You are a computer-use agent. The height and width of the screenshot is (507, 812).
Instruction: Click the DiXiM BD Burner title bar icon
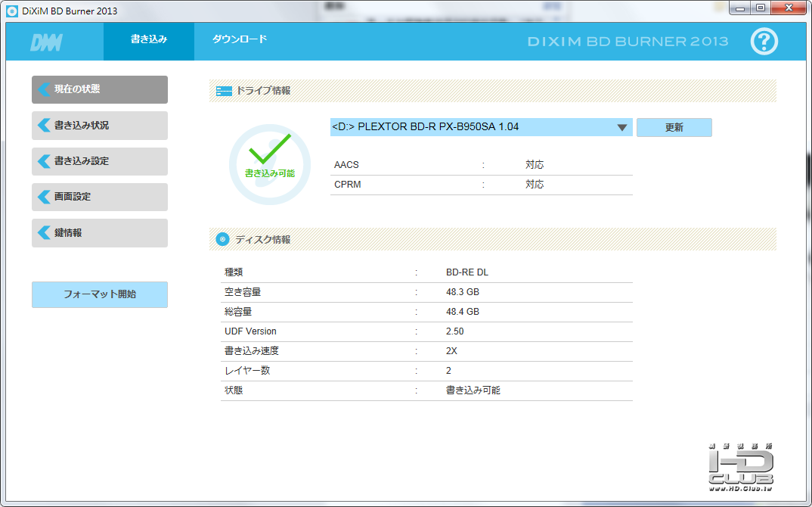click(11, 11)
